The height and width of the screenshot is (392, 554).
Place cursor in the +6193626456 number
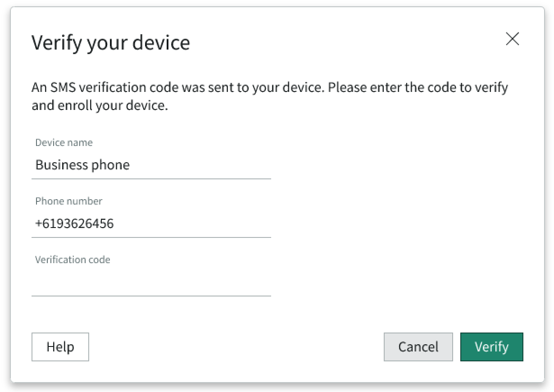coord(75,223)
